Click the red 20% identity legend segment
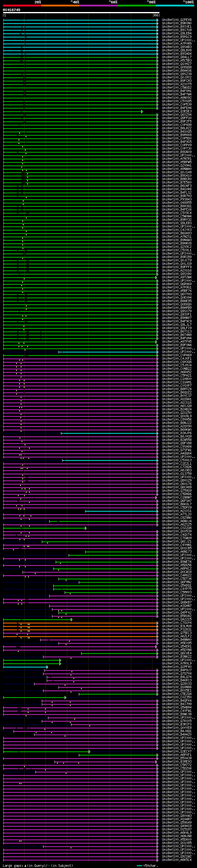This screenshot has width=197, height=868. coord(22,6)
